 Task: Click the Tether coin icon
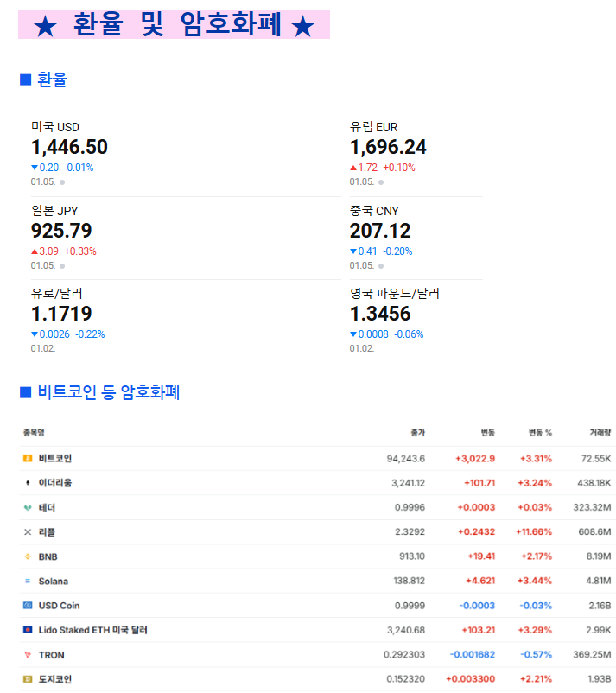pos(28,507)
